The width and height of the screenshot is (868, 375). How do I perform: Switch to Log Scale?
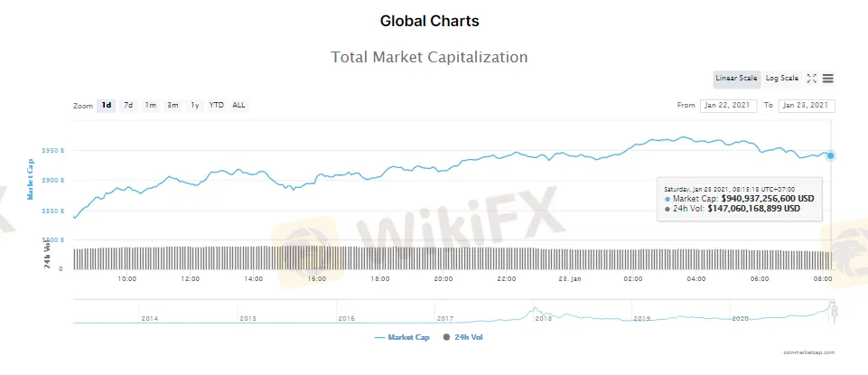782,79
